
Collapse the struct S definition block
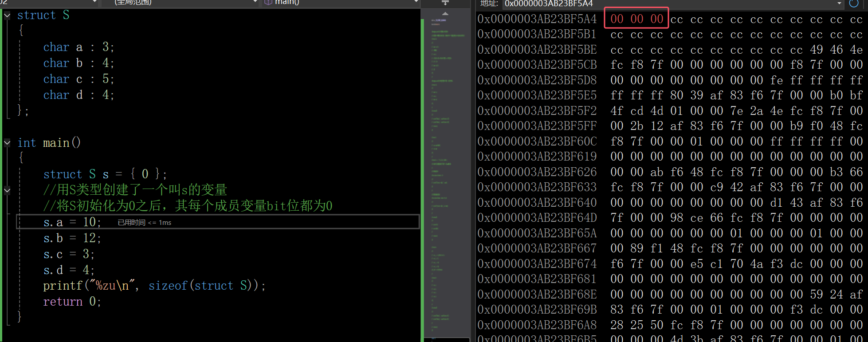click(7, 15)
